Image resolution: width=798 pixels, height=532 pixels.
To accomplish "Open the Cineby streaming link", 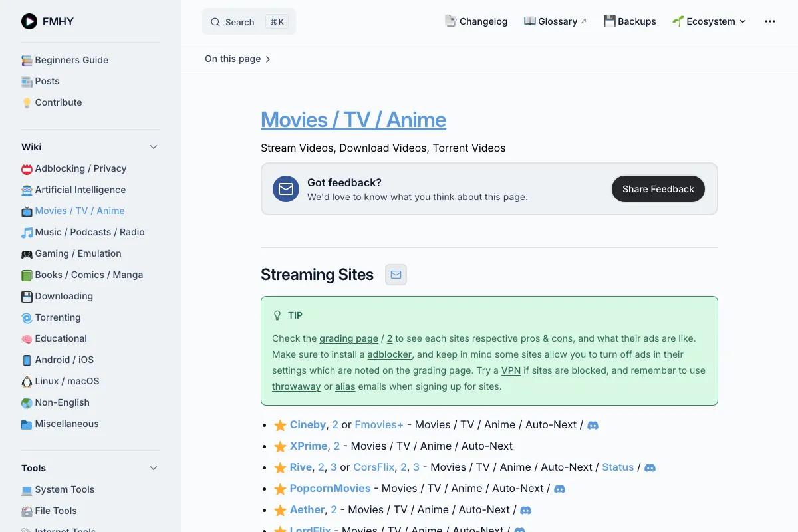I will coord(308,424).
